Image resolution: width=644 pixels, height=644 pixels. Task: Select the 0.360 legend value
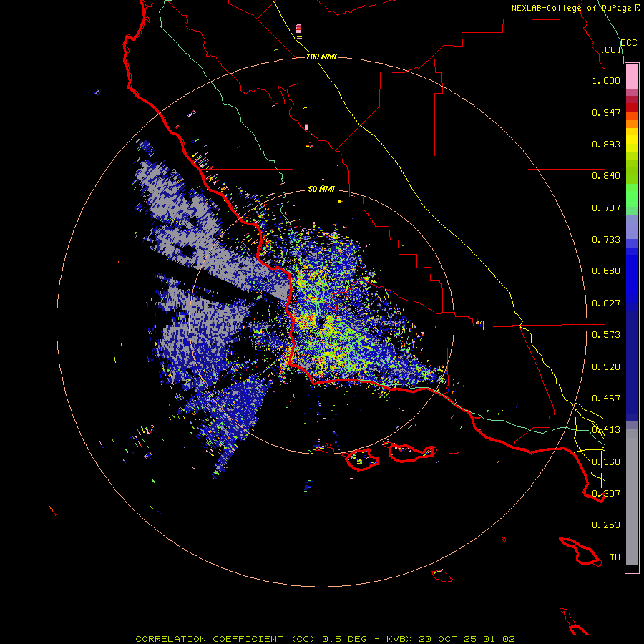coord(606,462)
